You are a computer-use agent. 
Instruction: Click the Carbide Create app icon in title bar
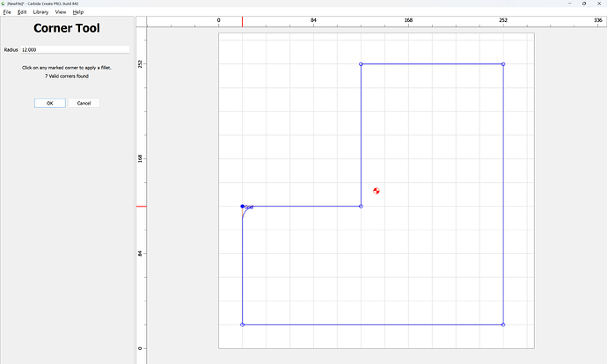pyautogui.click(x=3, y=4)
